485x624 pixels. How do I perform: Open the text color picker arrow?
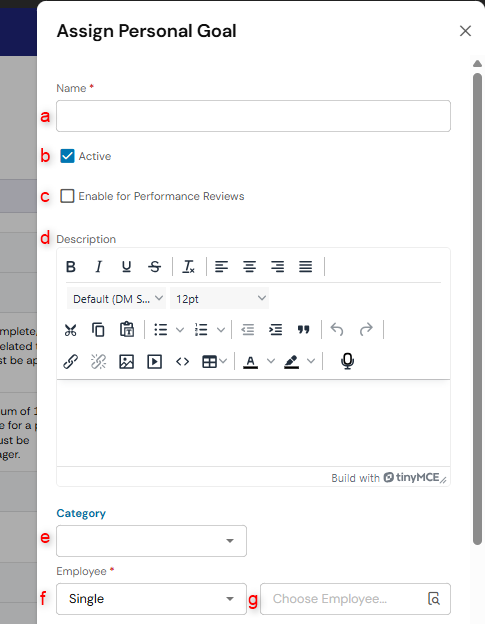(x=271, y=361)
